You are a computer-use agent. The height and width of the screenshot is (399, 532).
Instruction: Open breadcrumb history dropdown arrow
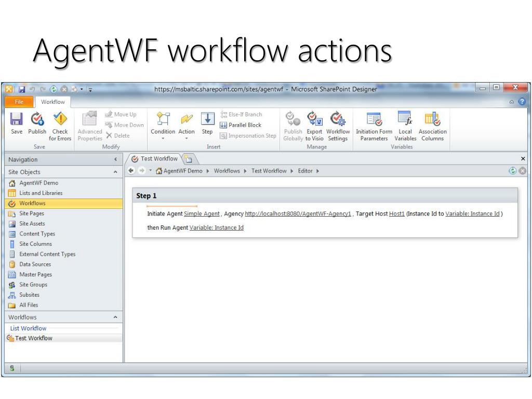150,170
